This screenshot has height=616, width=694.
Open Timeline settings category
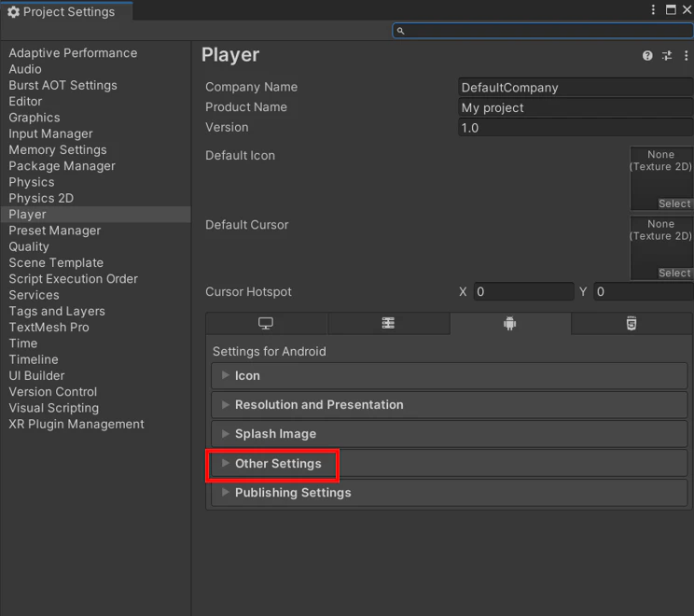tap(34, 359)
